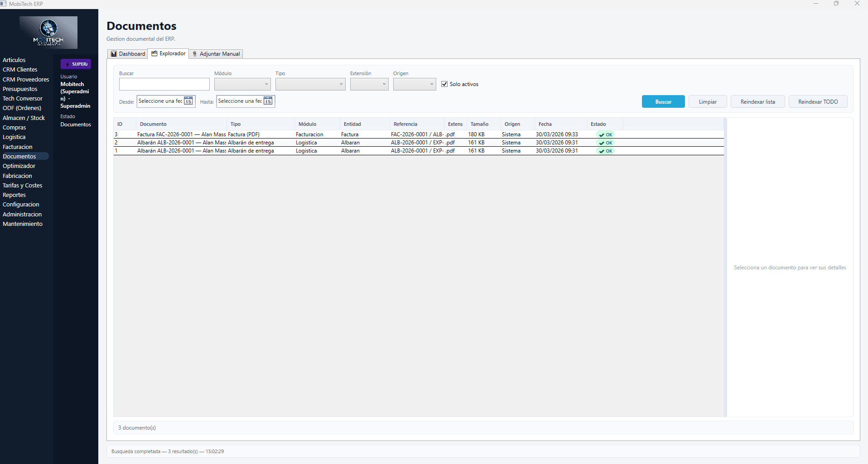Click the Adjuntar Manual tab clip icon
This screenshot has height=464, width=868.
click(x=195, y=54)
